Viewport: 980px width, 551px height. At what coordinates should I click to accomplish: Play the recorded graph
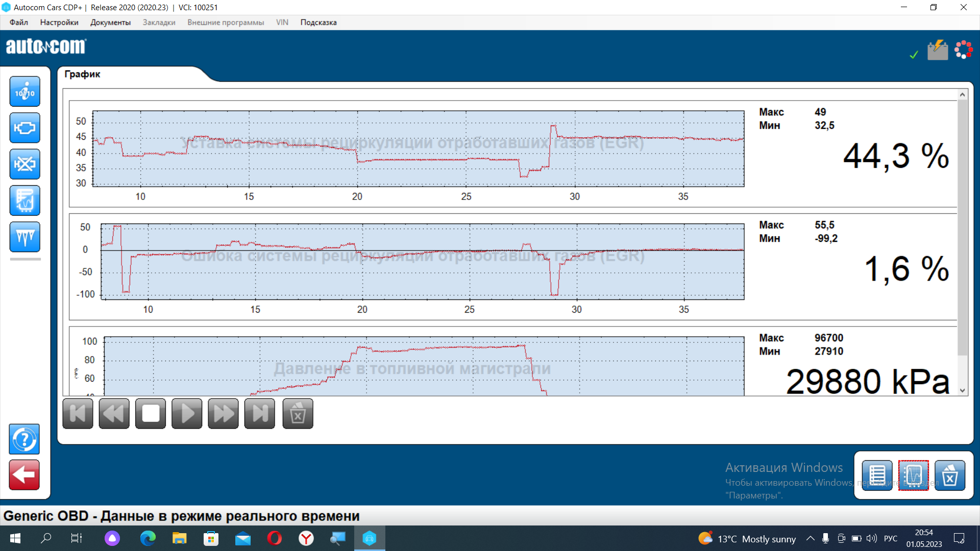tap(187, 413)
